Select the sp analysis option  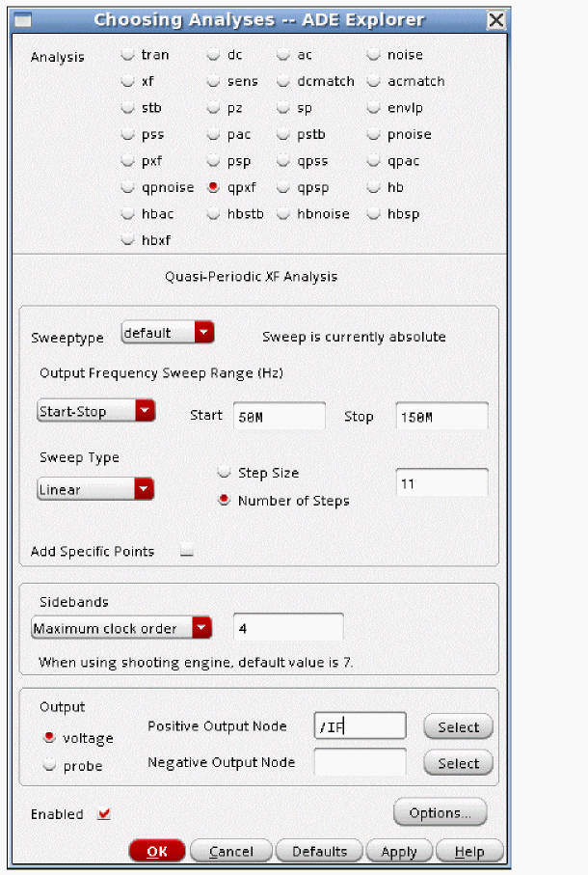point(283,108)
